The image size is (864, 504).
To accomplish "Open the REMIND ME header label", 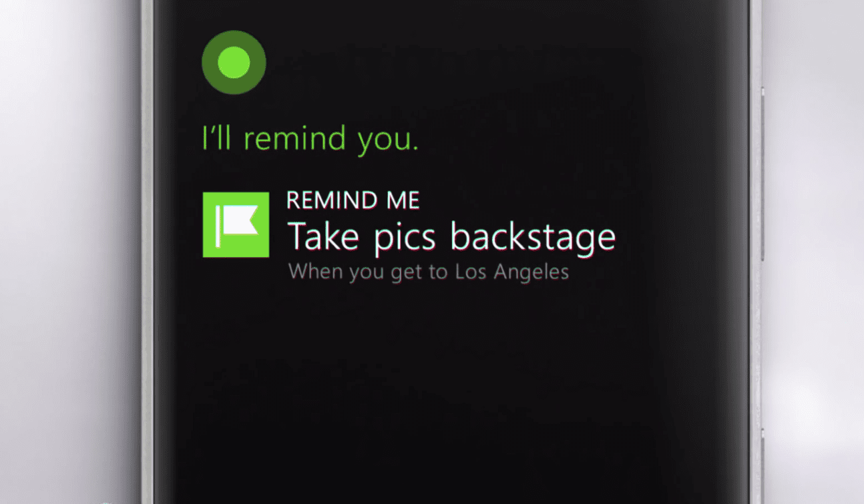I will (353, 200).
